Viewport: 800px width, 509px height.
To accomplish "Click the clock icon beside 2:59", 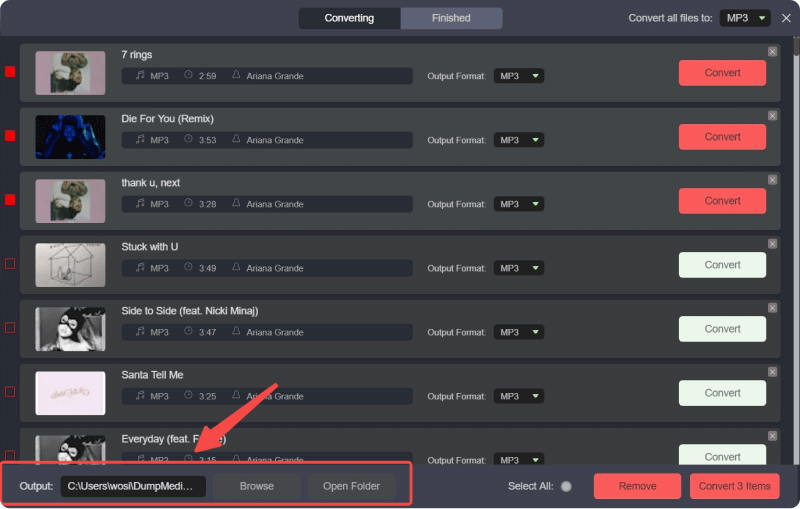I will [x=188, y=75].
